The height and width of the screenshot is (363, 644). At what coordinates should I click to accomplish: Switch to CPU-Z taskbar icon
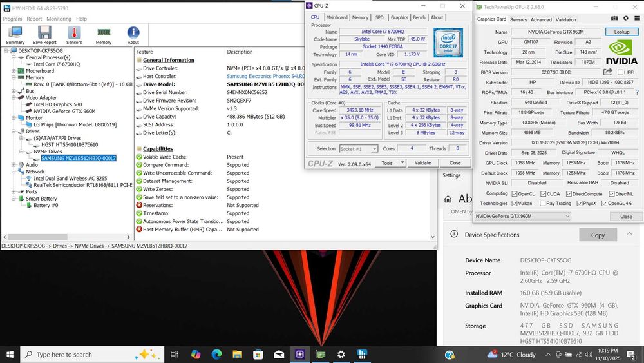pyautogui.click(x=300, y=355)
